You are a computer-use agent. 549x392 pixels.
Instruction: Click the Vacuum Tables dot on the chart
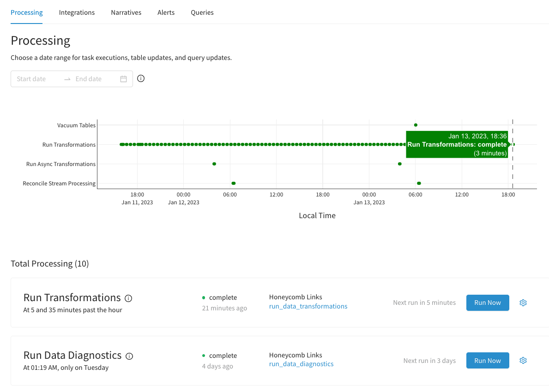416,125
